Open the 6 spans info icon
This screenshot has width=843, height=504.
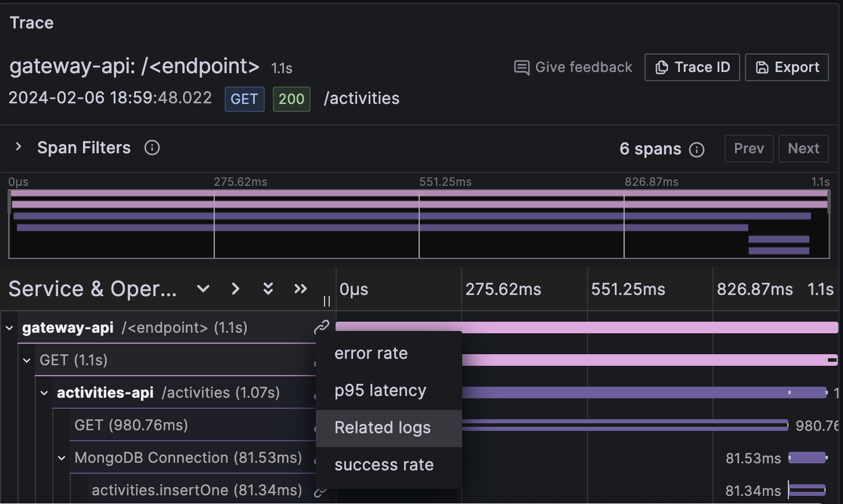pos(697,150)
